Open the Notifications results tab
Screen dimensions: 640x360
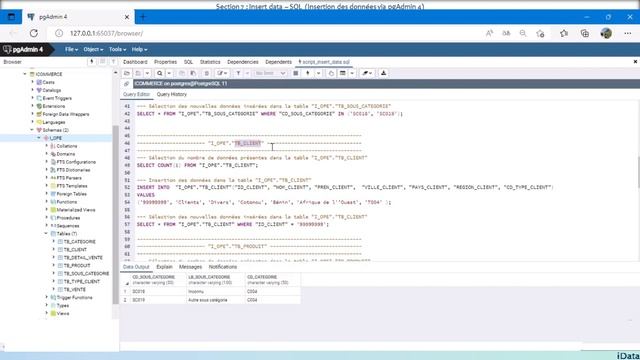223,267
